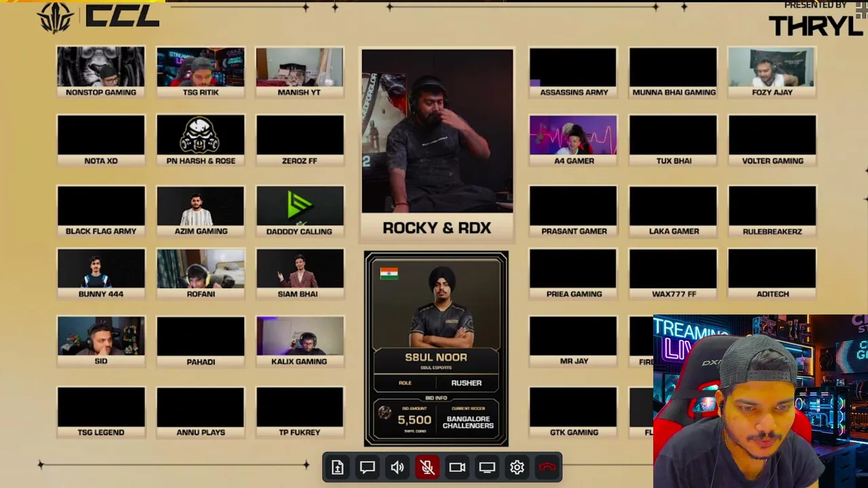Image resolution: width=868 pixels, height=488 pixels.
Task: Select the Sid video tile
Action: click(x=101, y=342)
